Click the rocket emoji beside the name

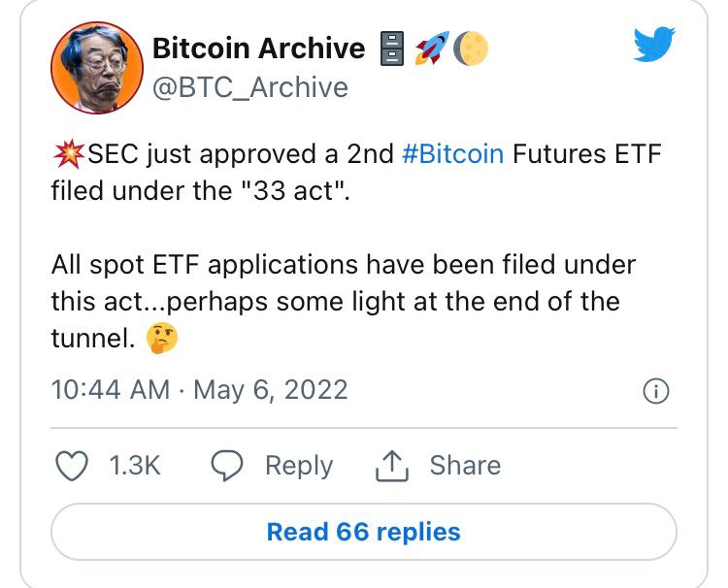(432, 49)
